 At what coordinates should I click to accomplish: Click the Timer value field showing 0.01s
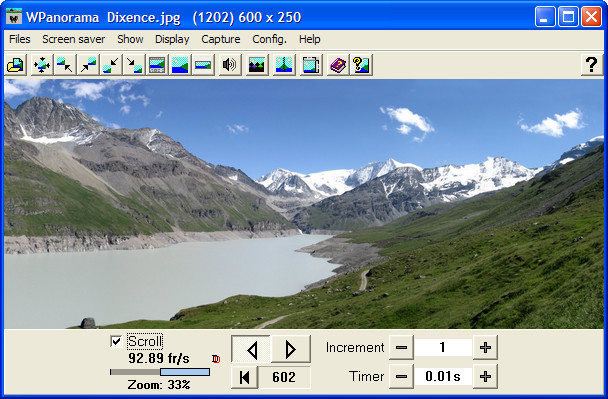pyautogui.click(x=443, y=376)
